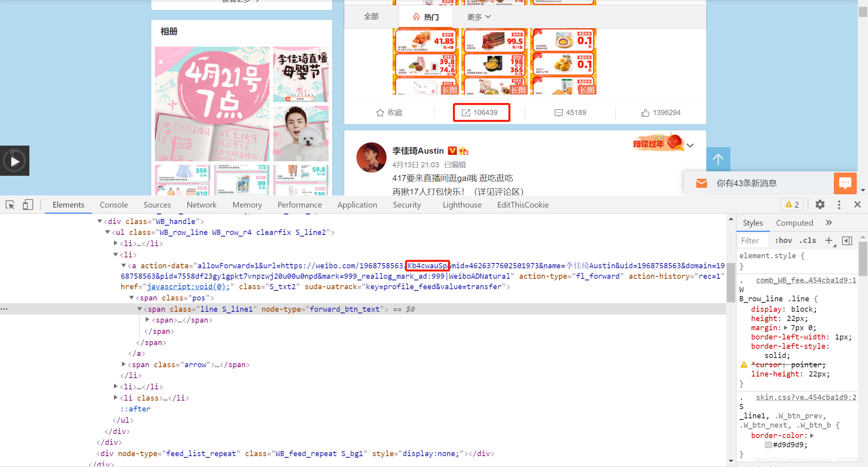Switch to the Network tab
Viewport: 868px width, 467px height.
pyautogui.click(x=201, y=205)
